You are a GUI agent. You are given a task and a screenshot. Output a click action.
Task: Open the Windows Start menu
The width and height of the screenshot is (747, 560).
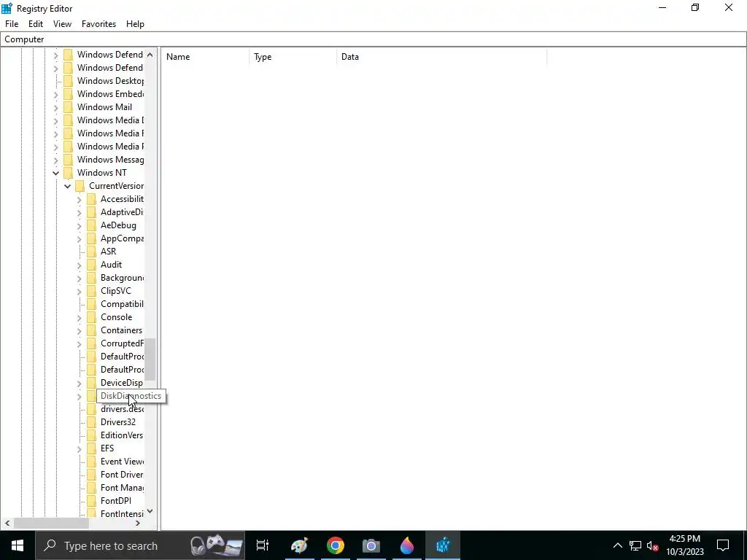point(18,545)
